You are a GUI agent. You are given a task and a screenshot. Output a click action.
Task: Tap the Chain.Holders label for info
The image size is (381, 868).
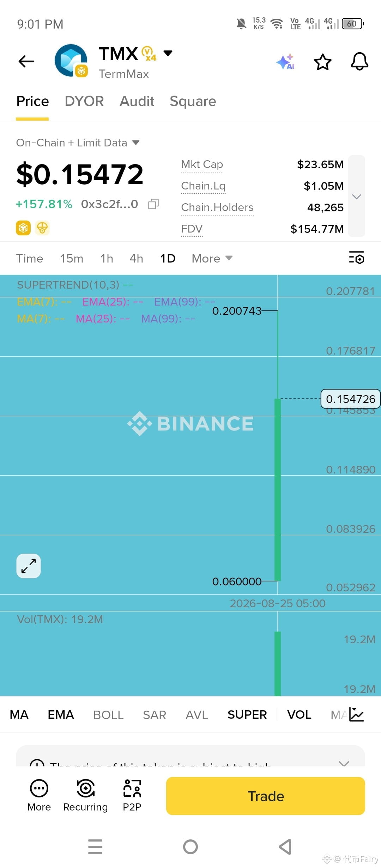pyautogui.click(x=217, y=207)
